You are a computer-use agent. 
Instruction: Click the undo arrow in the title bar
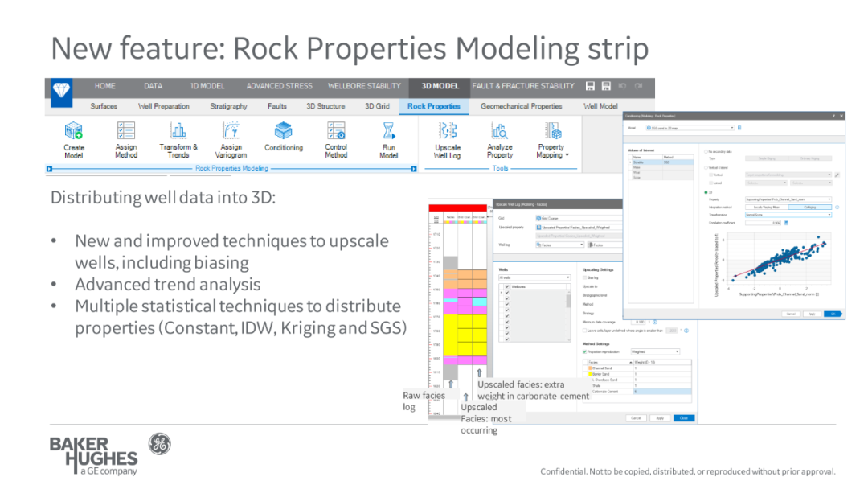tap(622, 86)
